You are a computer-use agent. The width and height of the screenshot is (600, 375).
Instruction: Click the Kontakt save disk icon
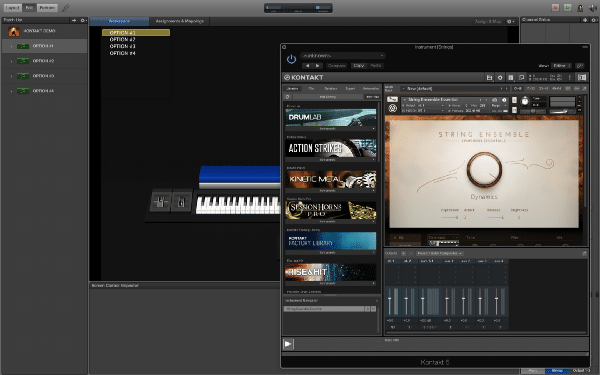pyautogui.click(x=489, y=77)
